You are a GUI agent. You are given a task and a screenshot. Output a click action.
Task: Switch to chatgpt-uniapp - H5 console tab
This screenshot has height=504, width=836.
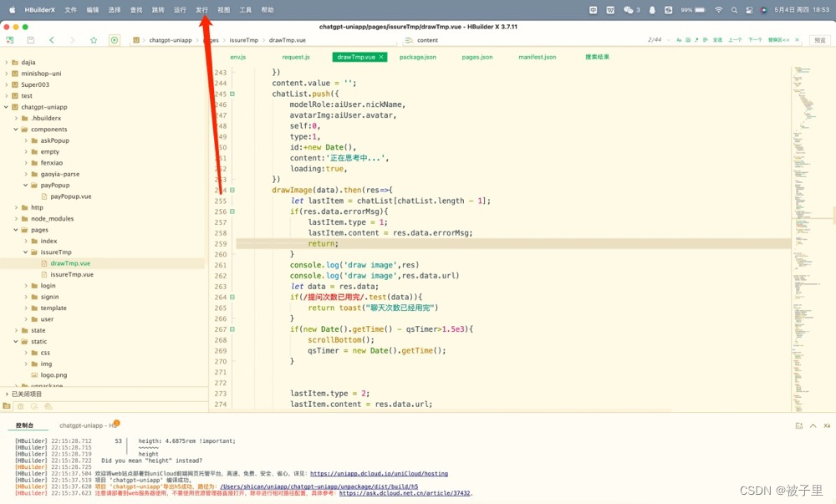[88, 425]
